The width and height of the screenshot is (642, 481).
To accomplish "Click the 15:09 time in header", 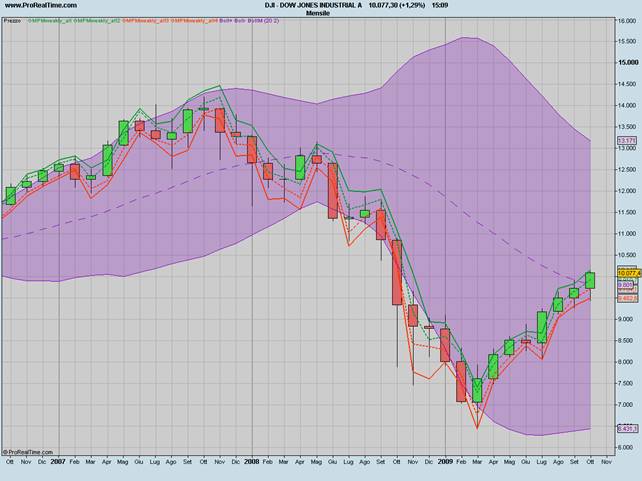I will click(439, 5).
